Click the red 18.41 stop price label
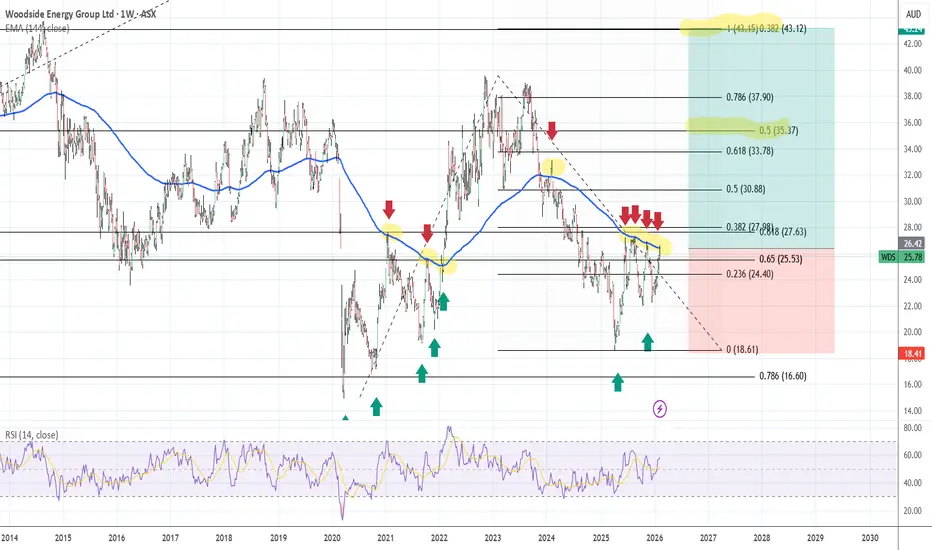 913,354
